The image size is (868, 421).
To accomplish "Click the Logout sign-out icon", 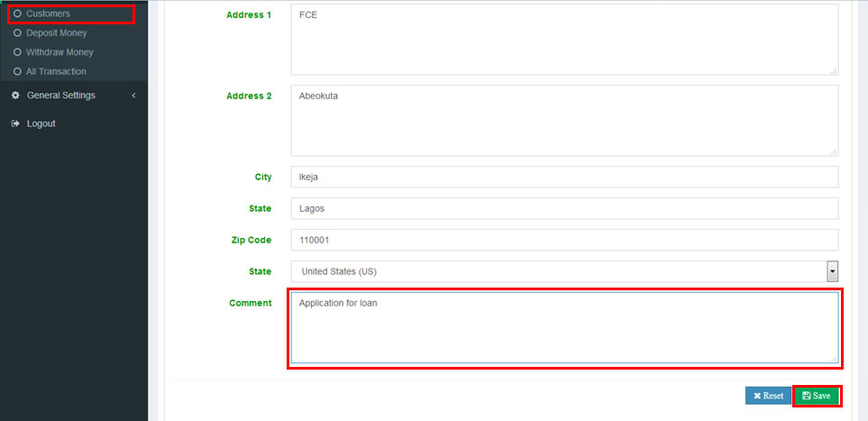I will click(15, 124).
